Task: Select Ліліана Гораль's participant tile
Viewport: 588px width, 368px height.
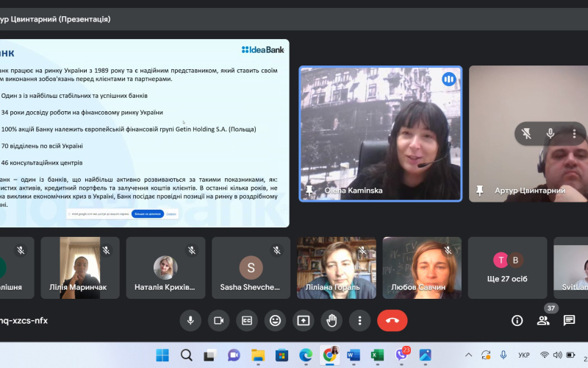Action: (337, 268)
